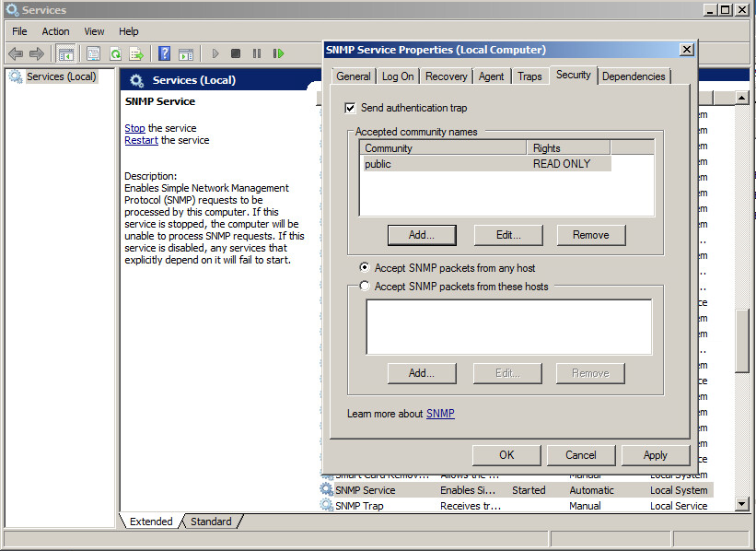Switch to the Dependencies tab
Screen dimensions: 756x551
[634, 76]
